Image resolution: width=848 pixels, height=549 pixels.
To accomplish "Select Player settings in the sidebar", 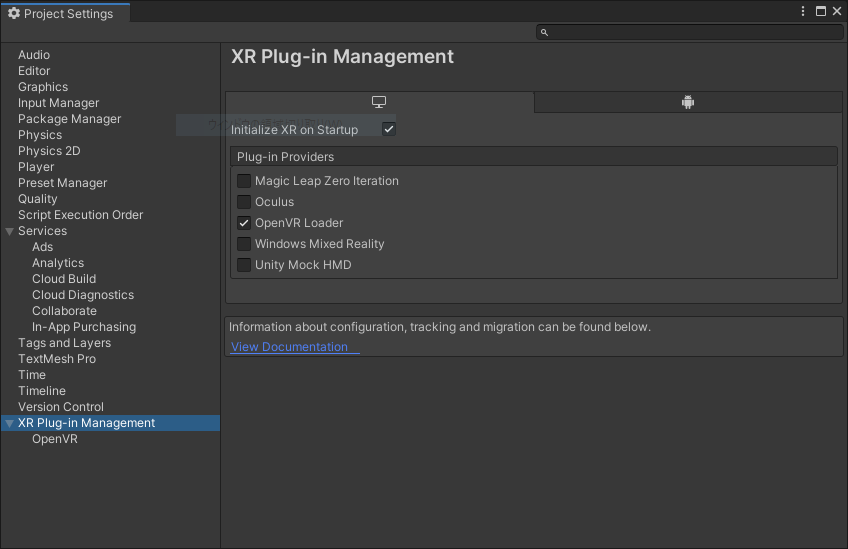I will coord(36,167).
